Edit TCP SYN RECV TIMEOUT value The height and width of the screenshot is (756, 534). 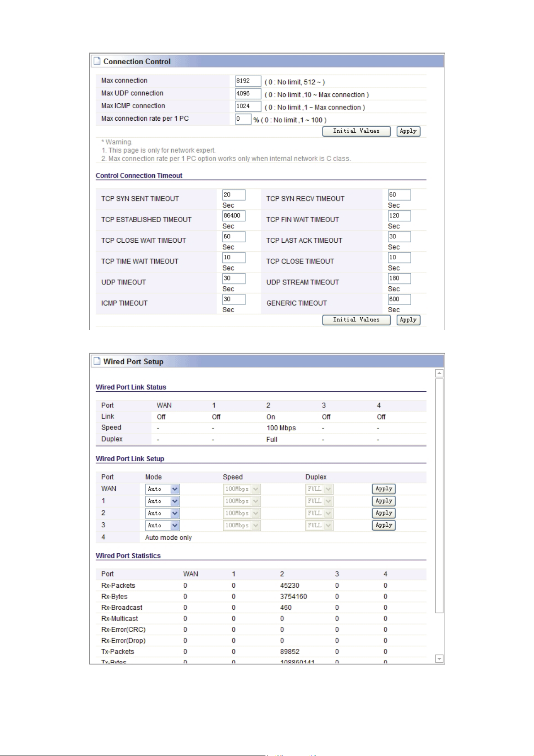(x=399, y=195)
